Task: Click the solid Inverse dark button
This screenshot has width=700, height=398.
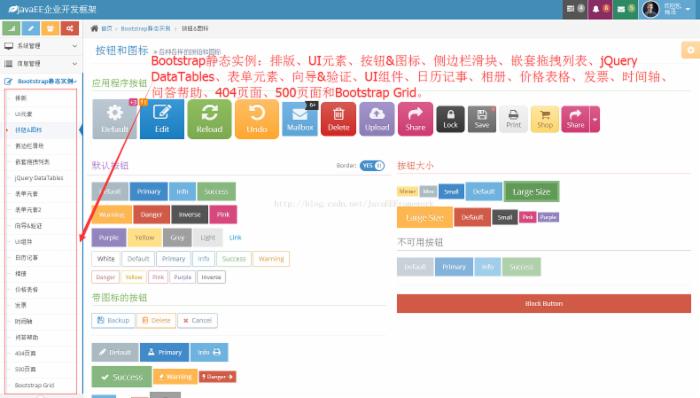Action: tap(190, 215)
